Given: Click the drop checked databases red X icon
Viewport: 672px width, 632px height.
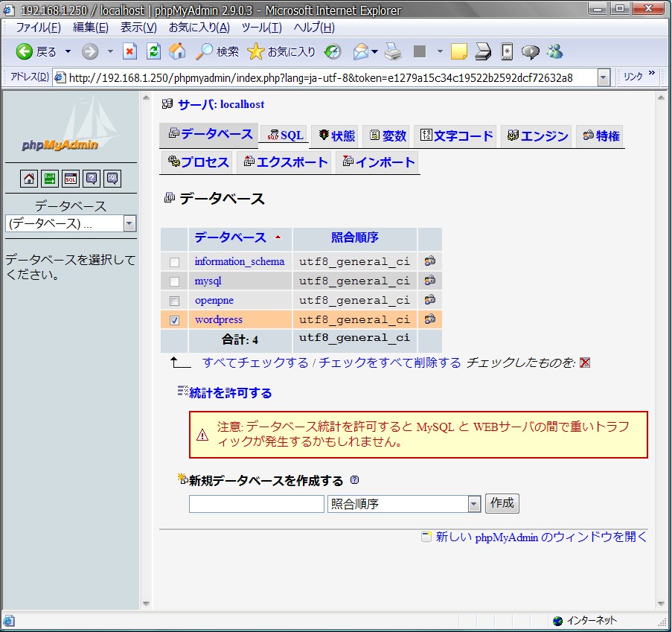Looking at the screenshot, I should click(585, 363).
